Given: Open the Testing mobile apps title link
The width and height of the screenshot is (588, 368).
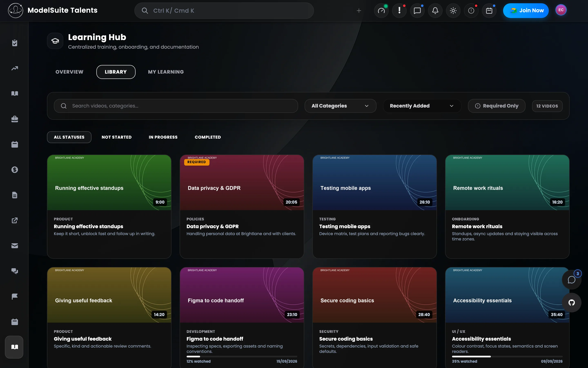Looking at the screenshot, I should 345,226.
